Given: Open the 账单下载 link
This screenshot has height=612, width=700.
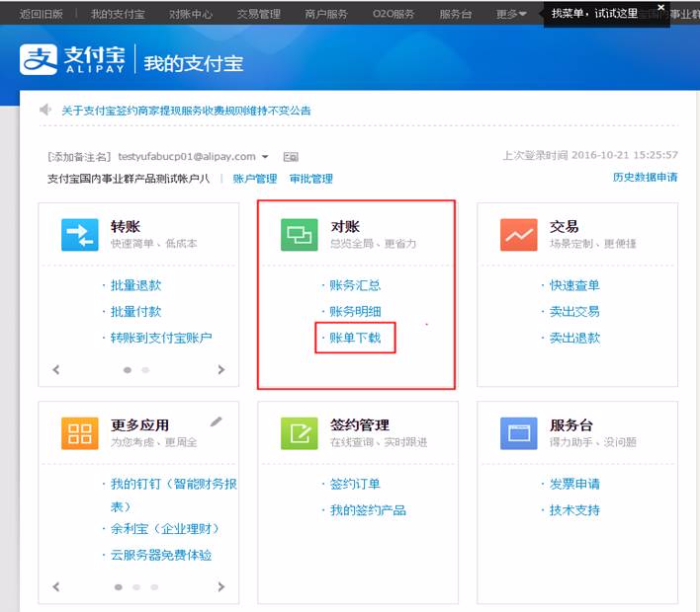Looking at the screenshot, I should [x=355, y=338].
